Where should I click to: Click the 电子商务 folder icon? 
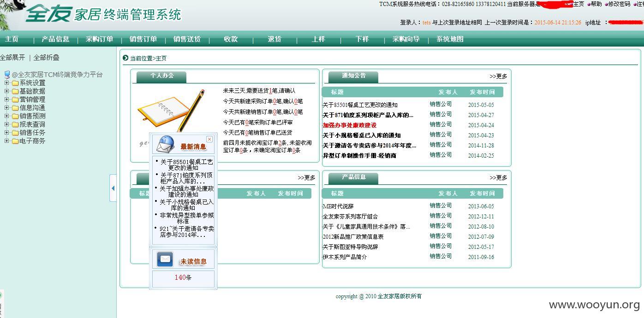tap(15, 141)
